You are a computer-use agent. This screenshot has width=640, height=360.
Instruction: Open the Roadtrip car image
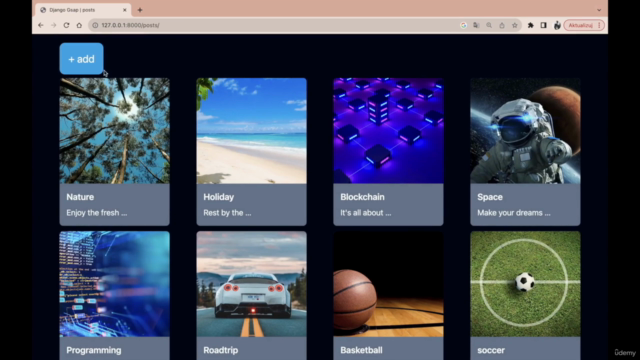[x=251, y=284]
